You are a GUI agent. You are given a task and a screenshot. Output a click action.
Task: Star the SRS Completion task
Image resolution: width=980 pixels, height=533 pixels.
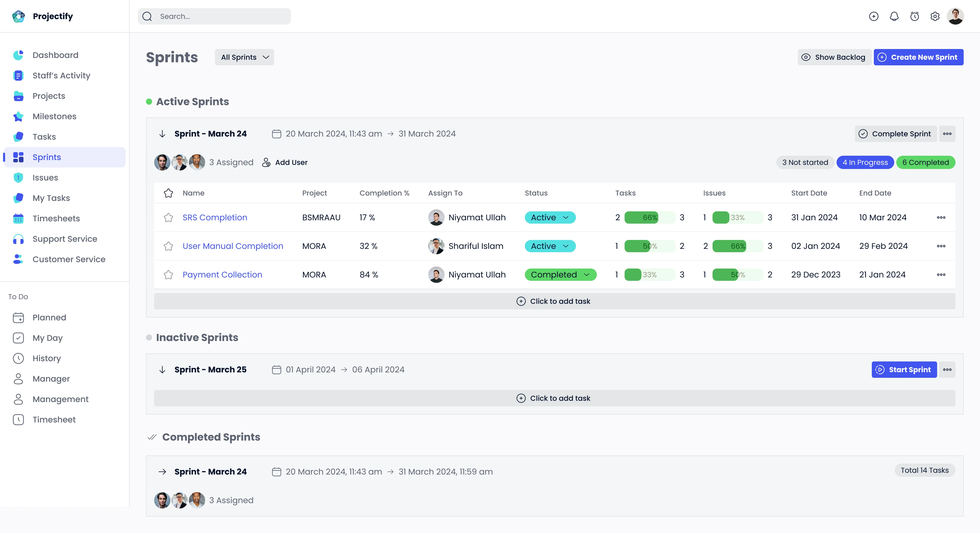coord(168,217)
